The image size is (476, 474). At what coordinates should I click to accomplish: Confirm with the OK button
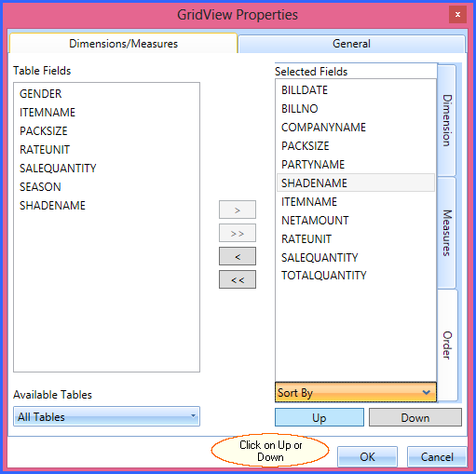(x=367, y=456)
